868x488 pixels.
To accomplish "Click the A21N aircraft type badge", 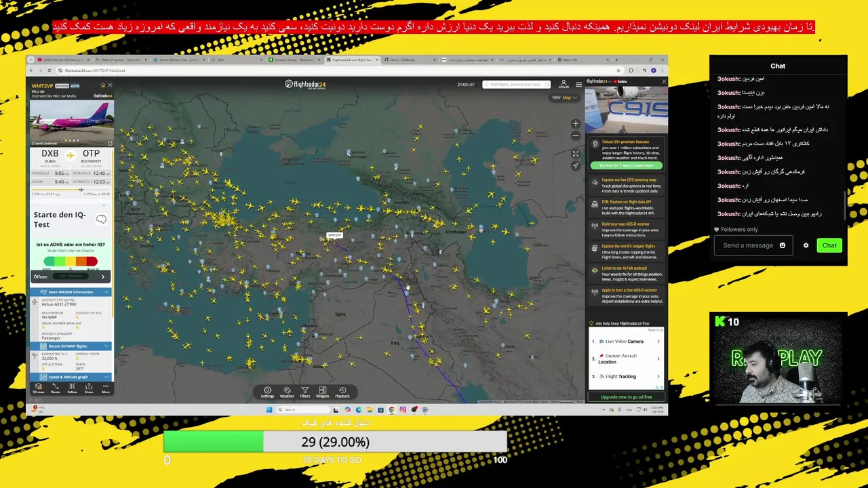I will point(75,86).
